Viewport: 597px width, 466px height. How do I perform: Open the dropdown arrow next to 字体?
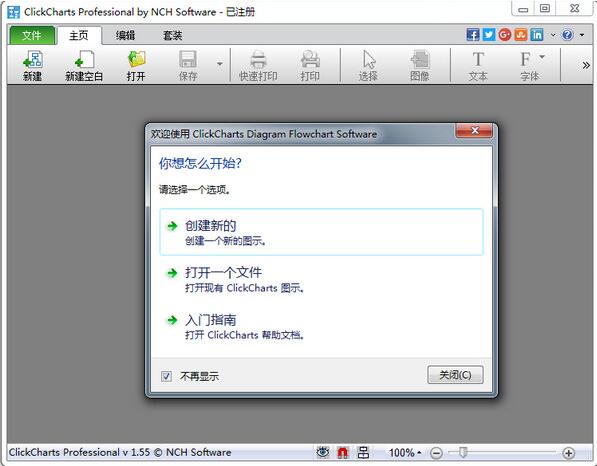(542, 57)
